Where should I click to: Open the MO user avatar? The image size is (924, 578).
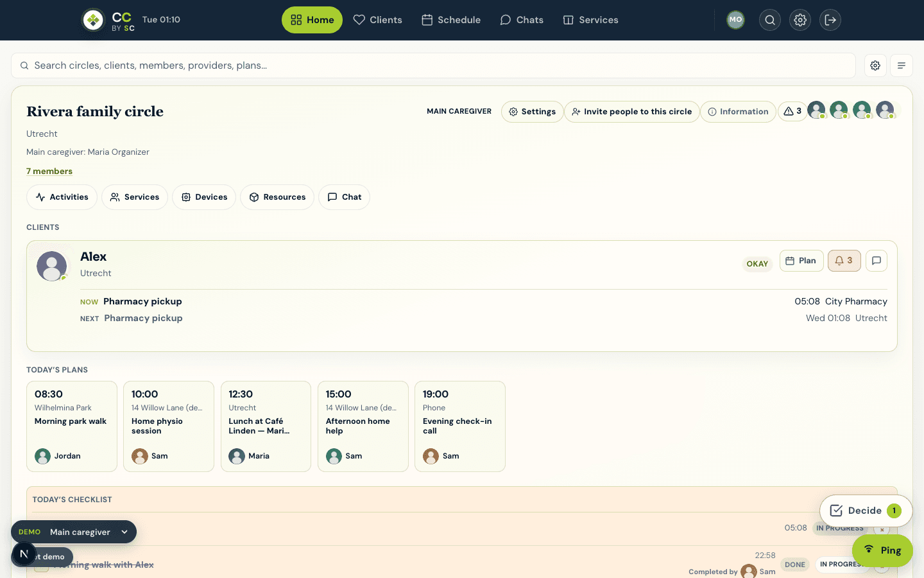click(736, 20)
